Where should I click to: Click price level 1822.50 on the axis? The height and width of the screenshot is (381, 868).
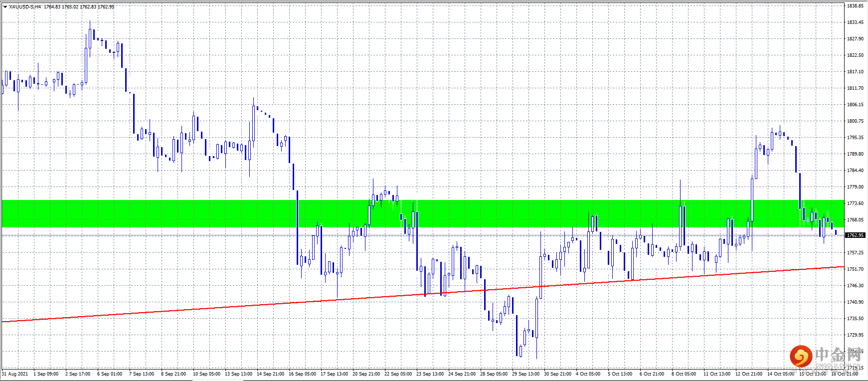coord(856,55)
